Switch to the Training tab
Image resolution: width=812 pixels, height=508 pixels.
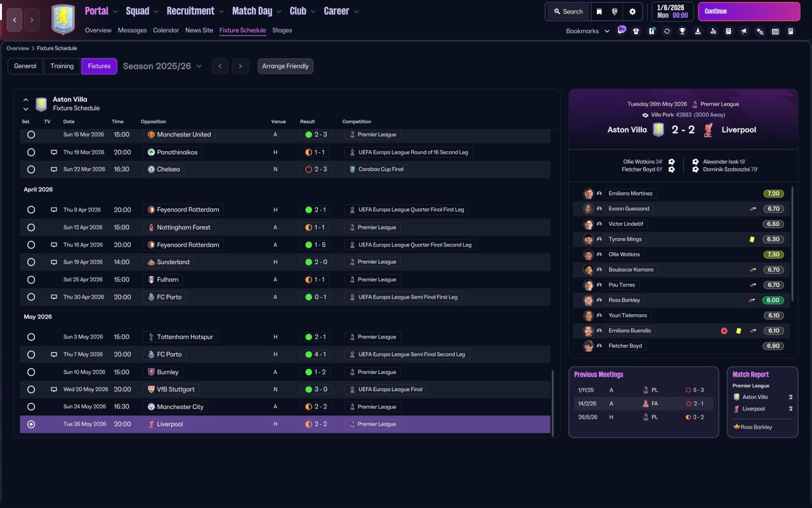pyautogui.click(x=62, y=66)
